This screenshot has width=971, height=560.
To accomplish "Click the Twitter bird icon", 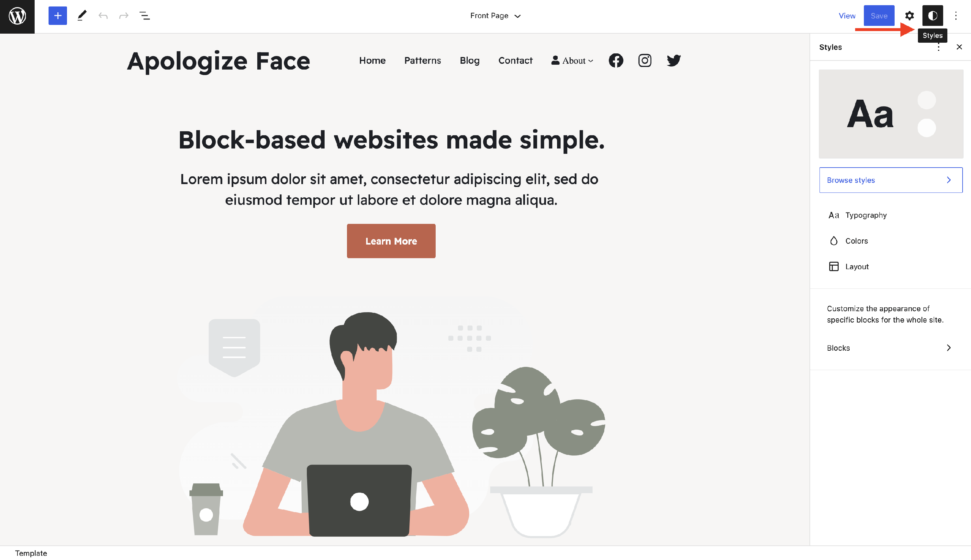I will click(674, 60).
